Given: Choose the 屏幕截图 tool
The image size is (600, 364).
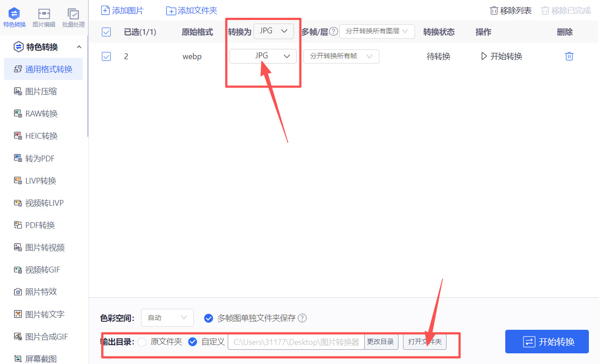Looking at the screenshot, I should pyautogui.click(x=40, y=358).
